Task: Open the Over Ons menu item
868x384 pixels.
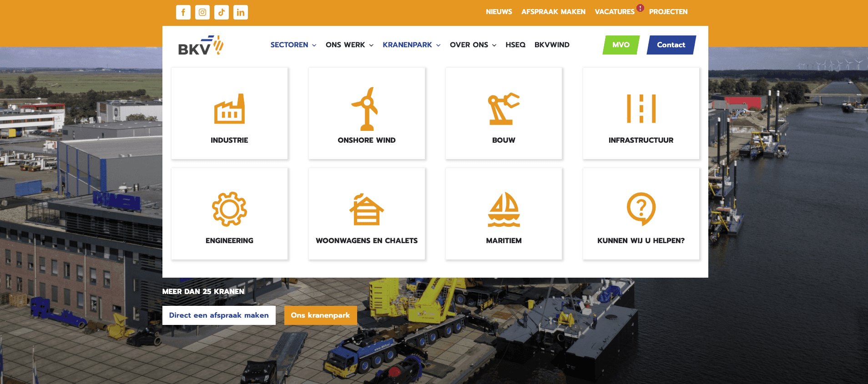Action: click(469, 45)
